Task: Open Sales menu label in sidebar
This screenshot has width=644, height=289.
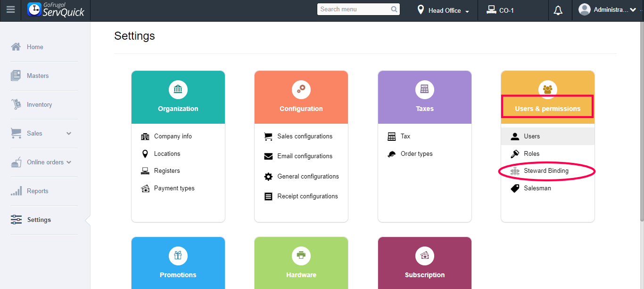Action: click(x=34, y=134)
